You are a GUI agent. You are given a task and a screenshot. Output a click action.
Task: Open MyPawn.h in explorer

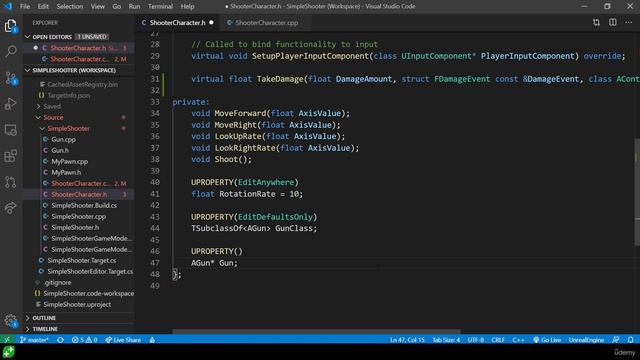[x=66, y=172]
